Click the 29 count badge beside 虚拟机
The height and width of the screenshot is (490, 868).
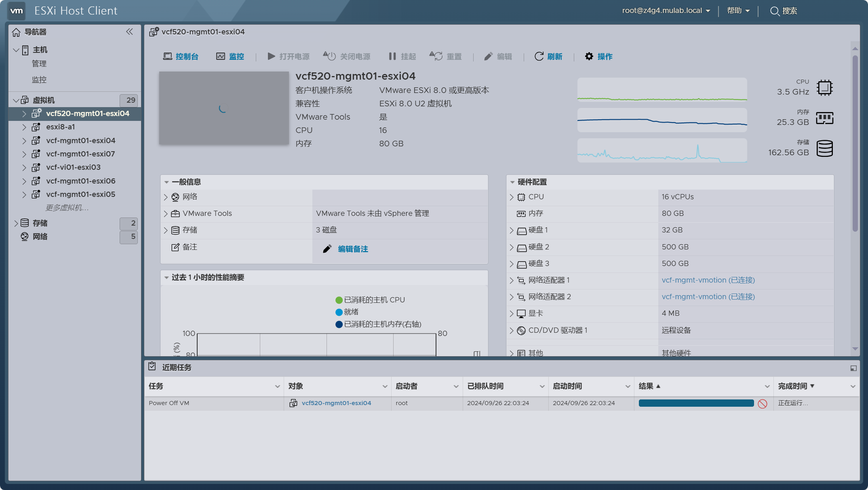pos(129,100)
